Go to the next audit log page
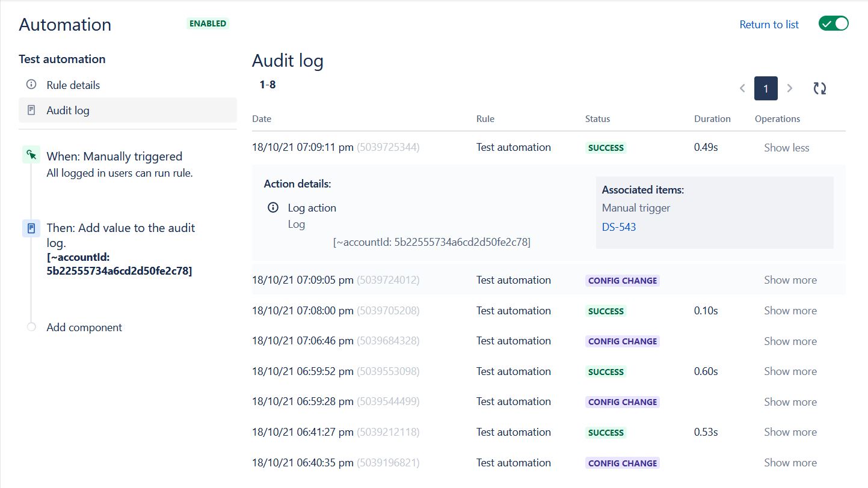Viewport: 868px width, 488px height. (x=790, y=88)
